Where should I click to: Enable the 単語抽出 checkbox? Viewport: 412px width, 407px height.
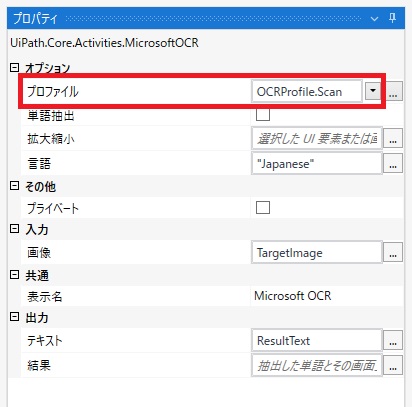click(263, 115)
